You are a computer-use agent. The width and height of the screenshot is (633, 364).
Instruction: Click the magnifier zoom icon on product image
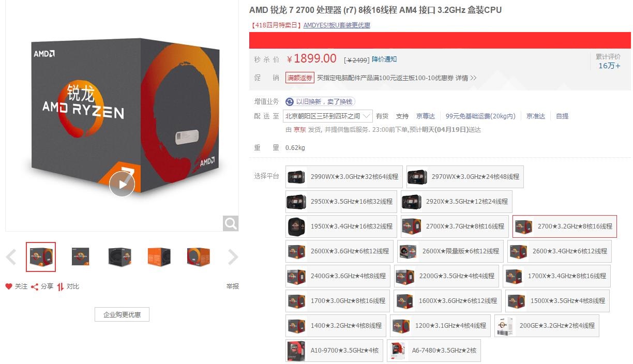231,223
